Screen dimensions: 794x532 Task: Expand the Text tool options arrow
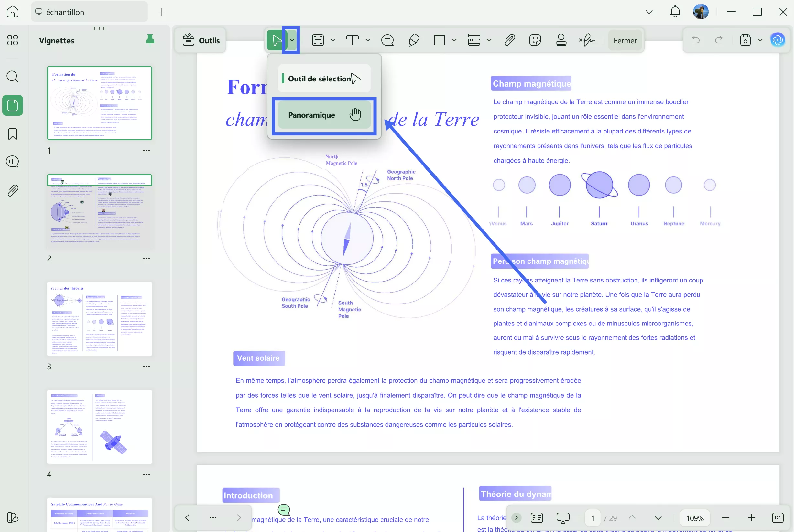368,40
